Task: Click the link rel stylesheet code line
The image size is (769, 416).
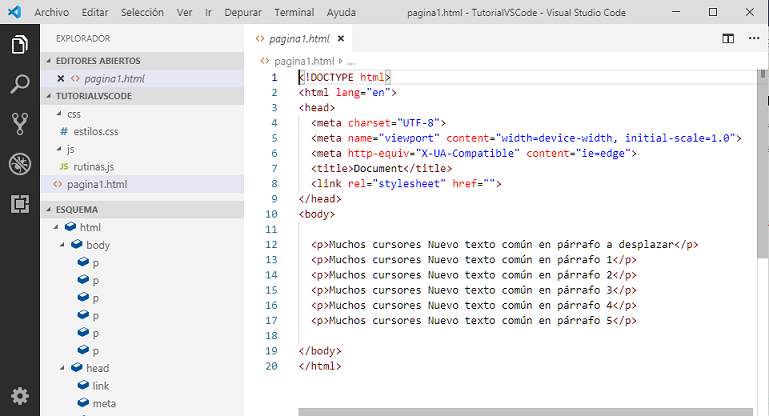Action: (x=406, y=183)
